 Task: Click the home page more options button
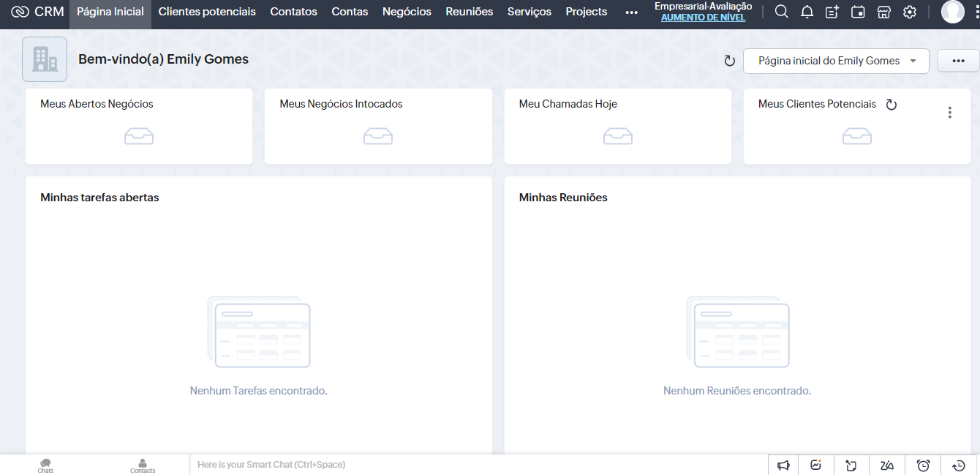tap(959, 61)
